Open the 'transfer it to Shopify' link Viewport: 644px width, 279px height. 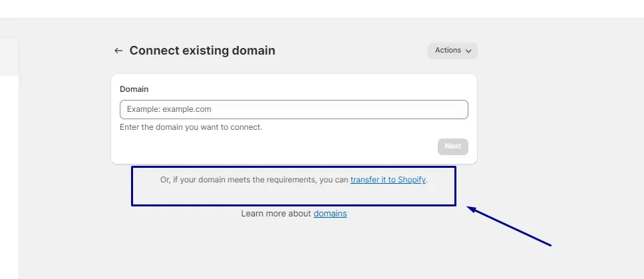[388, 180]
